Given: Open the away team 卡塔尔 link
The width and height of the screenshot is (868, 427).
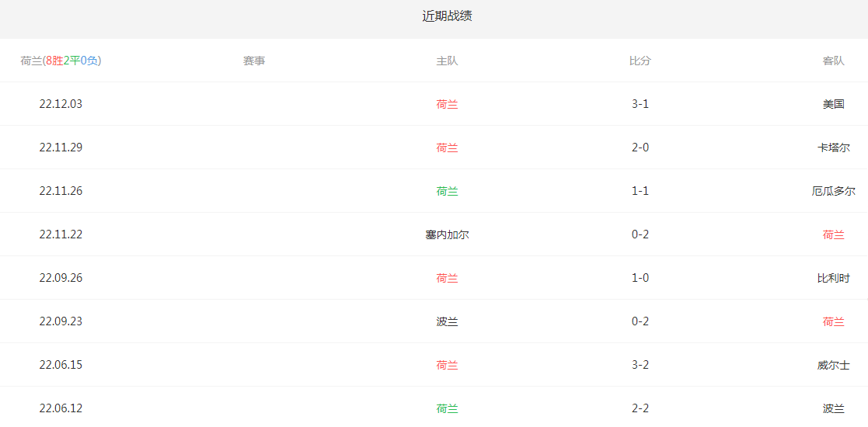Looking at the screenshot, I should (833, 148).
